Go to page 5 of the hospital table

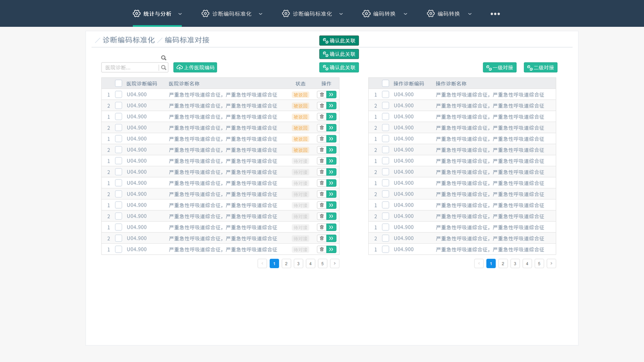click(322, 263)
